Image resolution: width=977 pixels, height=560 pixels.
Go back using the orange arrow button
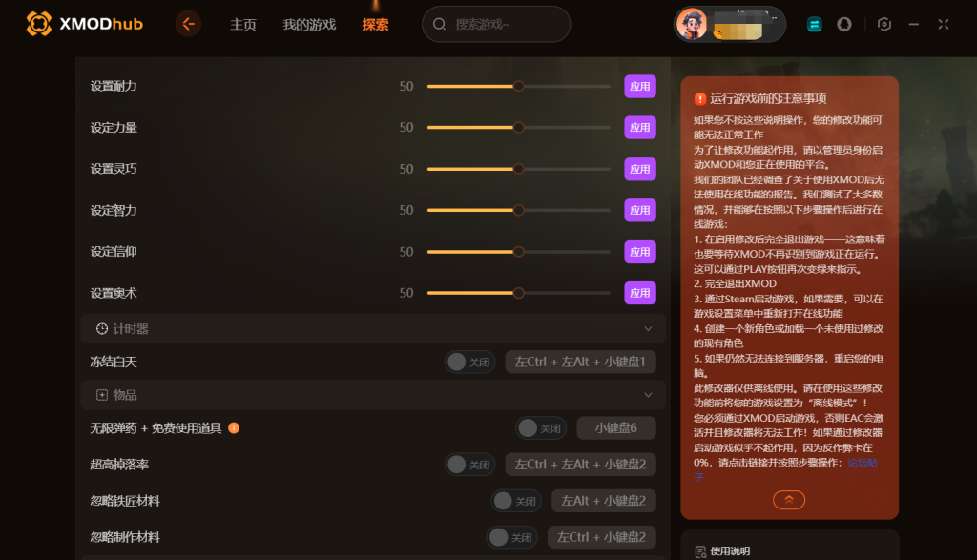tap(188, 24)
